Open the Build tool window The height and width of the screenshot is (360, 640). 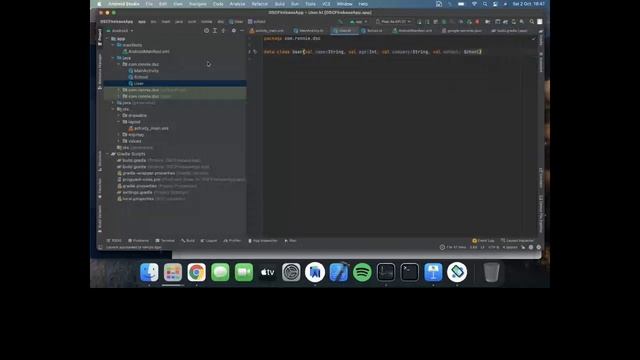188,241
